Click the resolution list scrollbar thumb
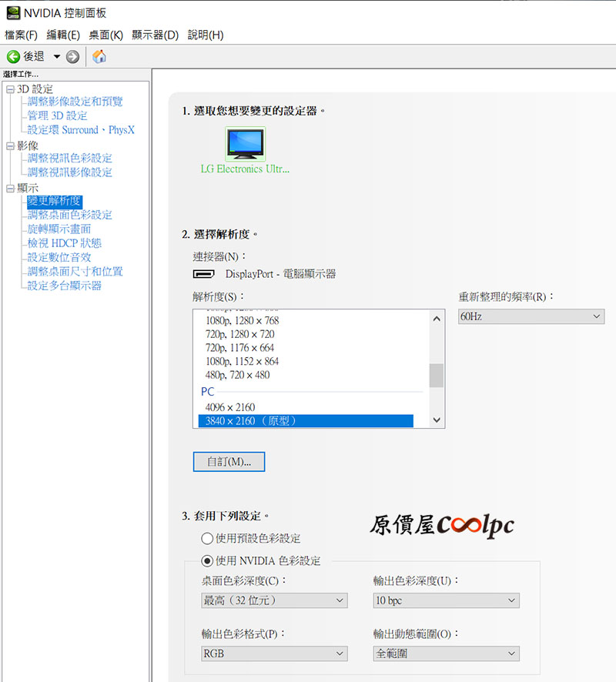Image resolution: width=616 pixels, height=682 pixels. (x=437, y=376)
